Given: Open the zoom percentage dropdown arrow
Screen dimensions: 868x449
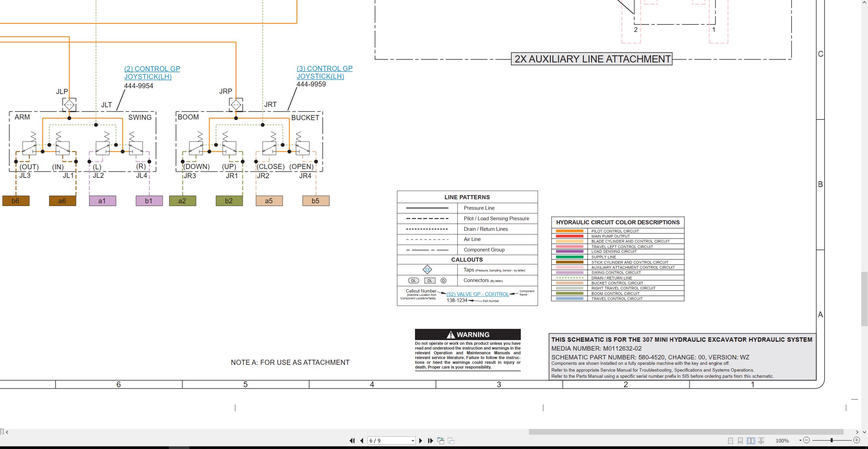Looking at the screenshot, I should click(800, 441).
